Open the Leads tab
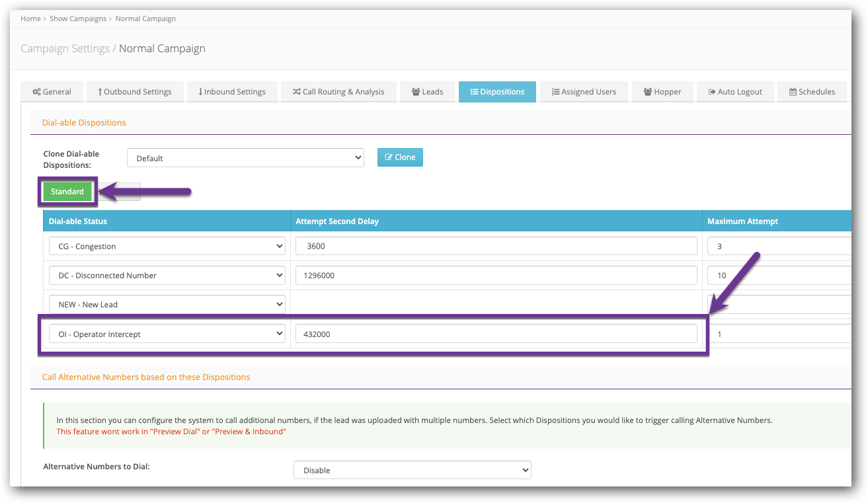 (427, 92)
